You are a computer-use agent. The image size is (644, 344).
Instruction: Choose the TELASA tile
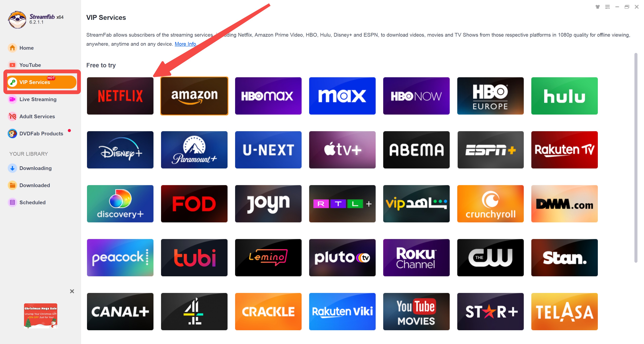tap(565, 312)
